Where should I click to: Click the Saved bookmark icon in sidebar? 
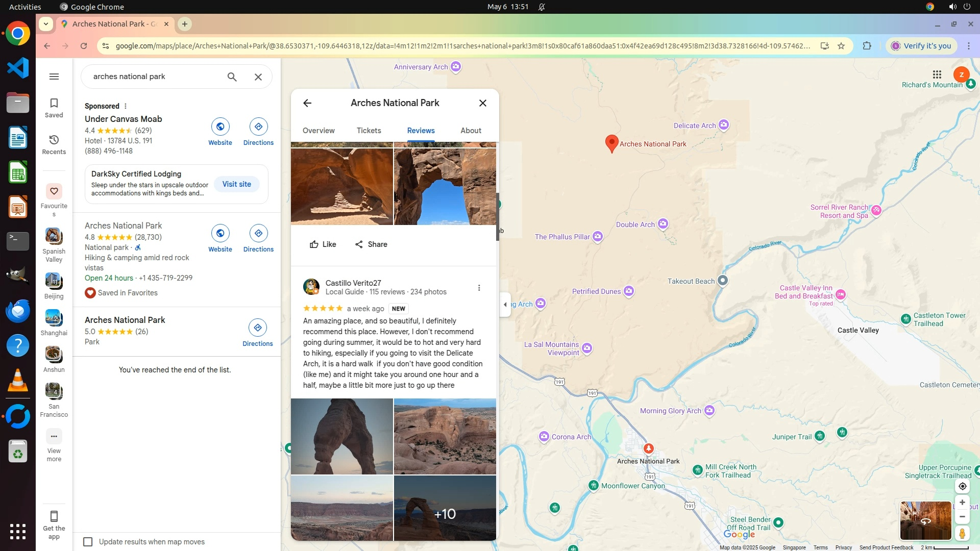click(x=54, y=104)
